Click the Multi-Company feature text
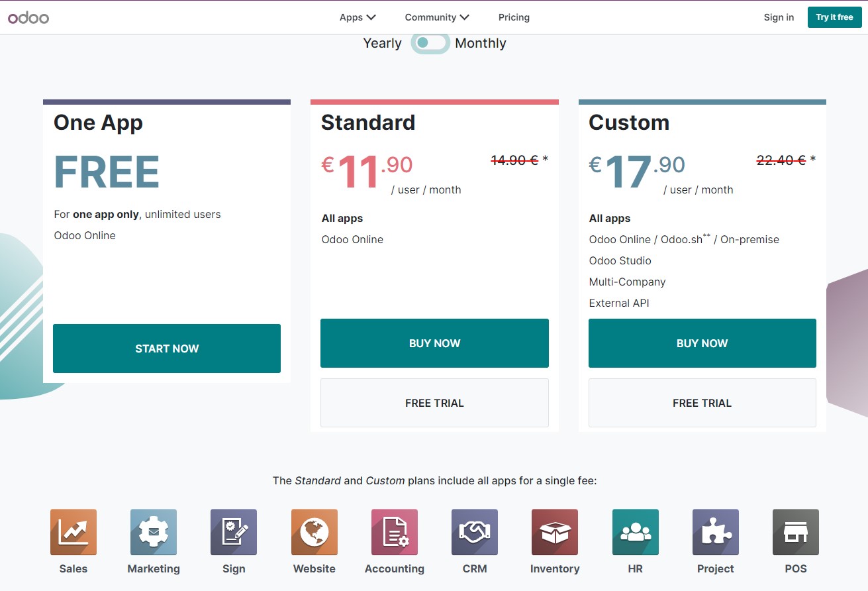 click(627, 282)
